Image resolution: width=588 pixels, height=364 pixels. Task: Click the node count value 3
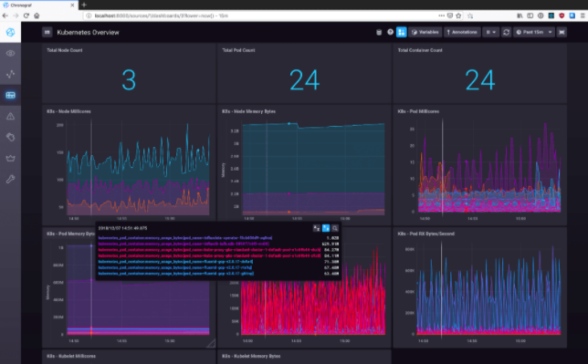click(129, 80)
